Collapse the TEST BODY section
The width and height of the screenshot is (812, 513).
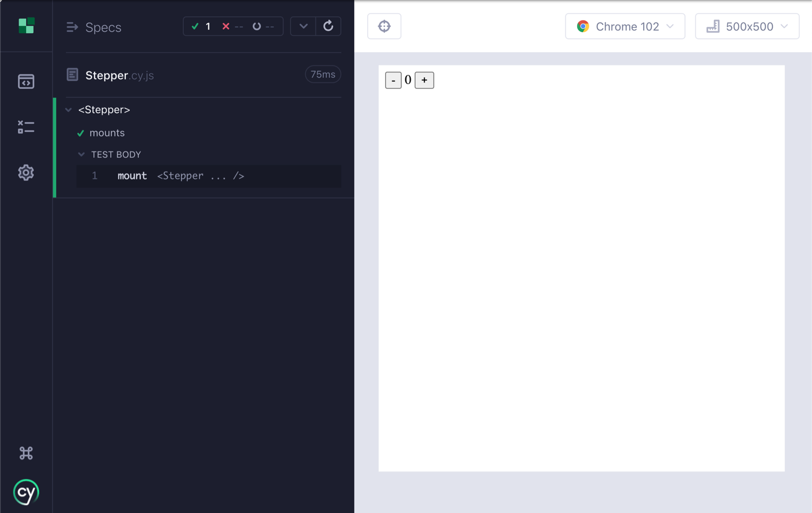[x=82, y=154]
